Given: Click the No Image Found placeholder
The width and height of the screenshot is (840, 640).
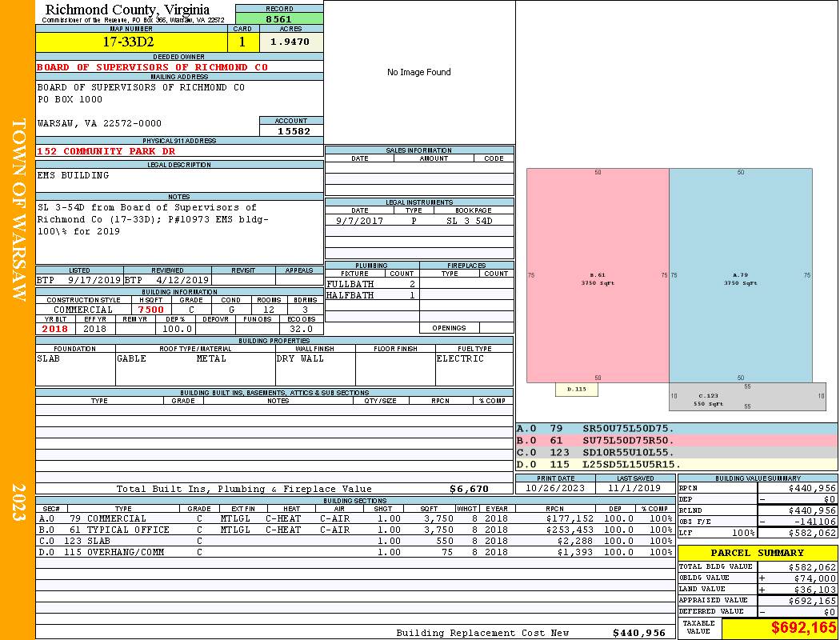Looking at the screenshot, I should (419, 72).
